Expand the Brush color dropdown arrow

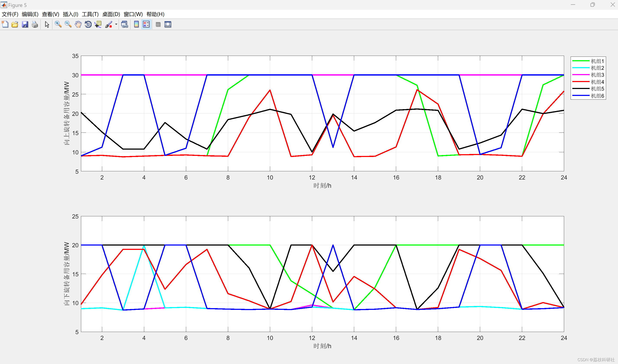coord(116,24)
